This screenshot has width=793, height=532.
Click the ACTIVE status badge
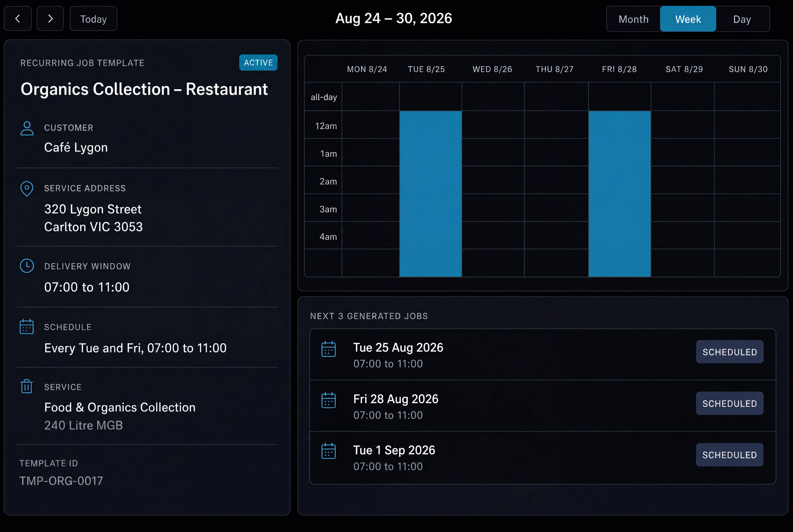tap(258, 62)
